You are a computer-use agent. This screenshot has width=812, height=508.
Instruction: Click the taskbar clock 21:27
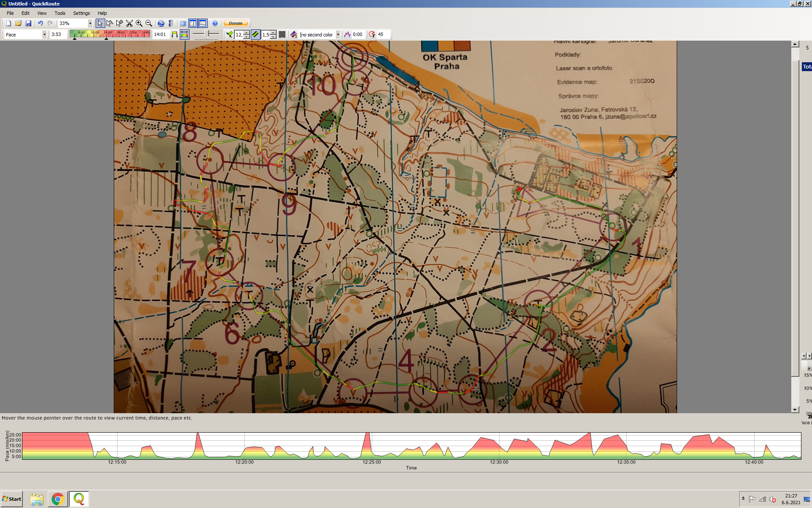(791, 499)
